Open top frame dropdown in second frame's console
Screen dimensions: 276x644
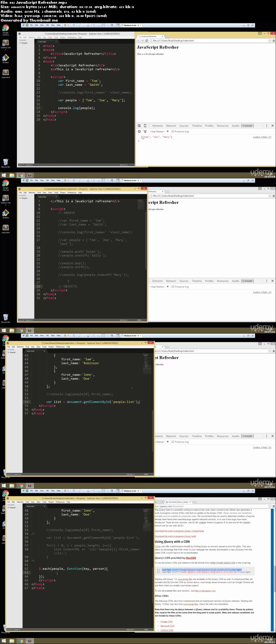(x=159, y=287)
